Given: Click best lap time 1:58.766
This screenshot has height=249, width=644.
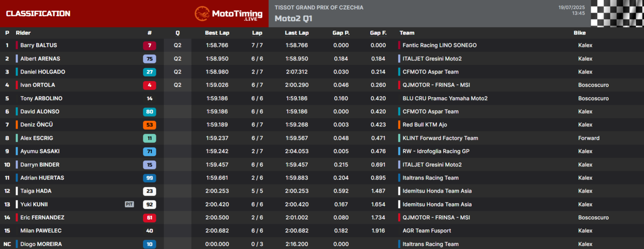Looking at the screenshot, I should click(217, 45).
